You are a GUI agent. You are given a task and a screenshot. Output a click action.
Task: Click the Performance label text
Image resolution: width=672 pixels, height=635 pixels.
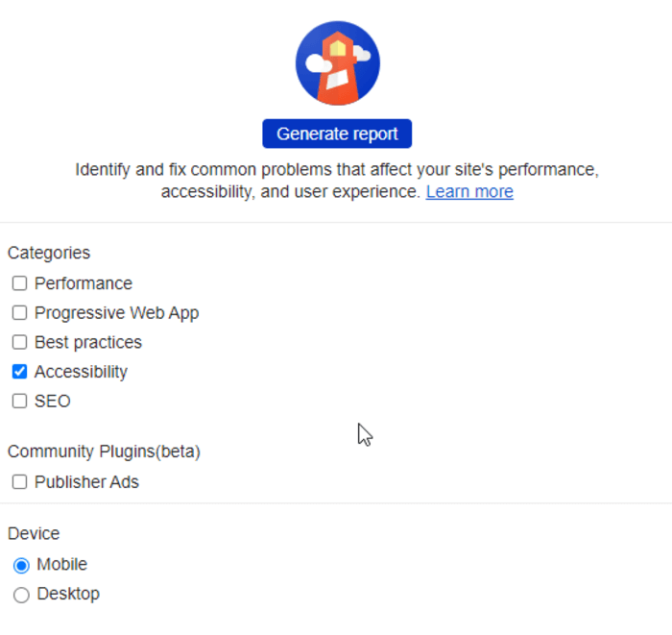(x=84, y=283)
